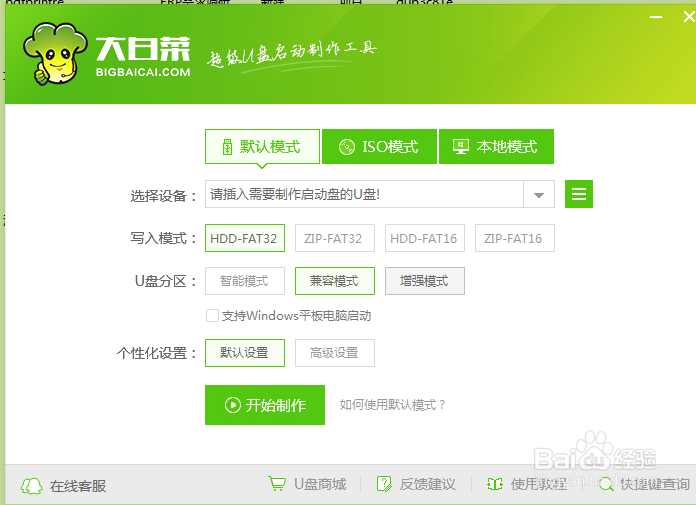The height and width of the screenshot is (505, 696).
Task: Click the 使用教程 book icon
Action: 495,484
